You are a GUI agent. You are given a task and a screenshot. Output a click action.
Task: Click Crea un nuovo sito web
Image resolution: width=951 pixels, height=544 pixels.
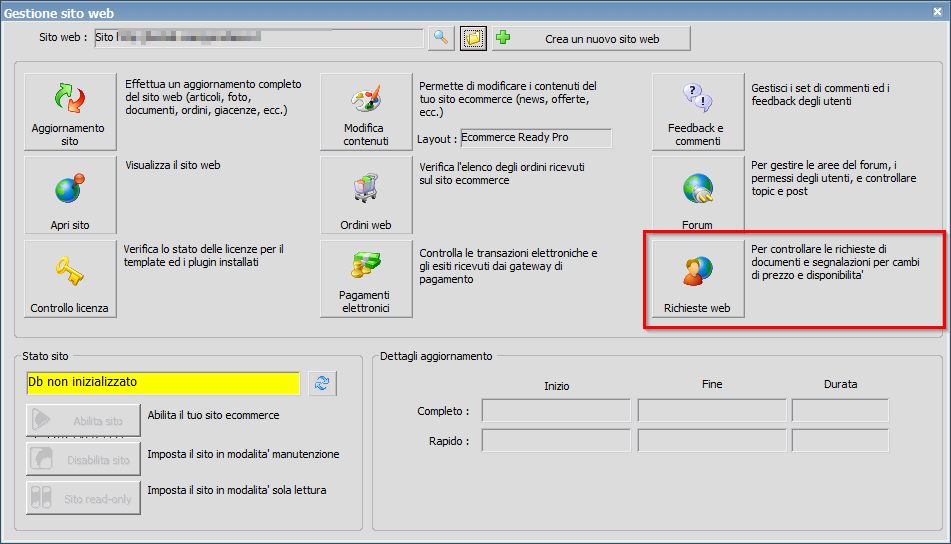point(591,38)
